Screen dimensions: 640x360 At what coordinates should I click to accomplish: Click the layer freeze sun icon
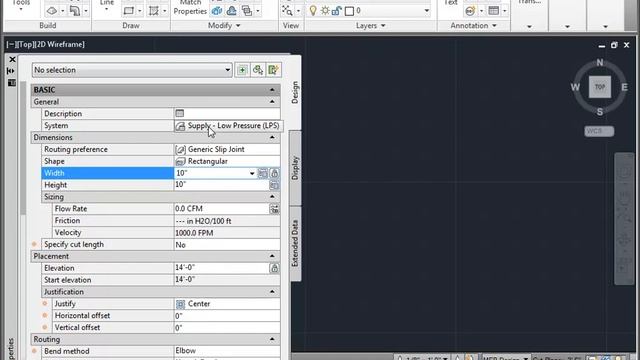point(325,11)
